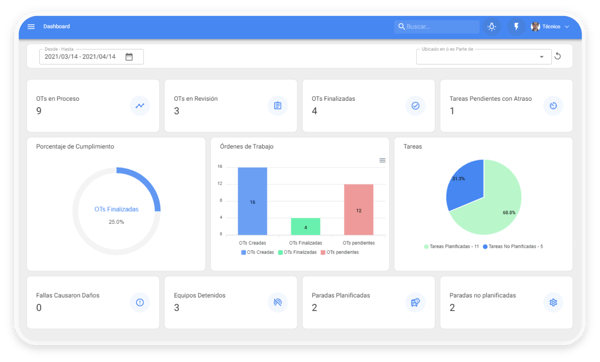Click the blue OTs Creadas bar
The height and width of the screenshot is (362, 600).
point(253,201)
